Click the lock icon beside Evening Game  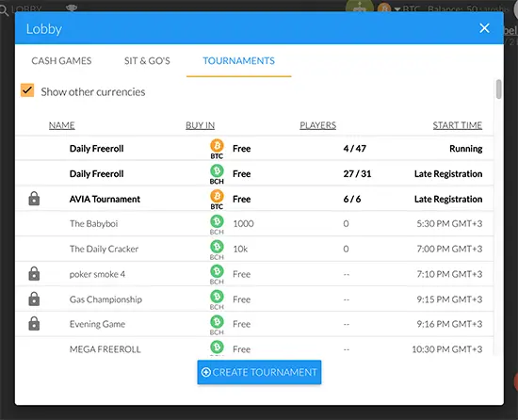34,324
